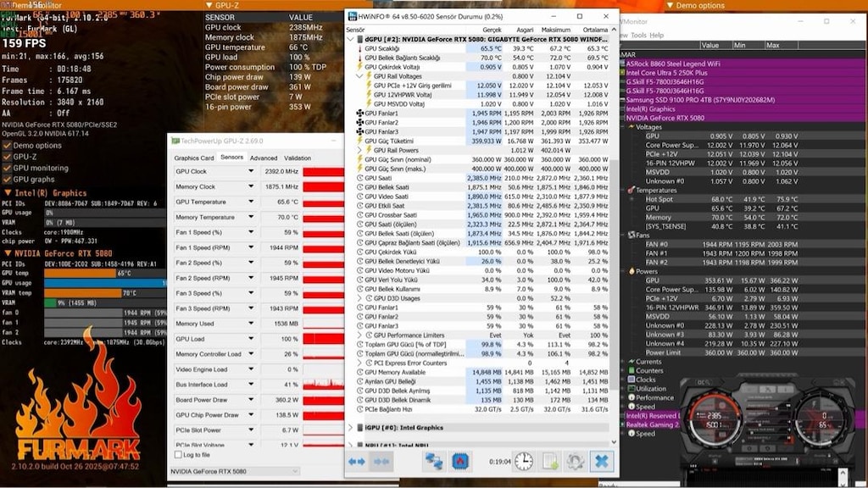Click GPU-Z window title icon

point(175,141)
